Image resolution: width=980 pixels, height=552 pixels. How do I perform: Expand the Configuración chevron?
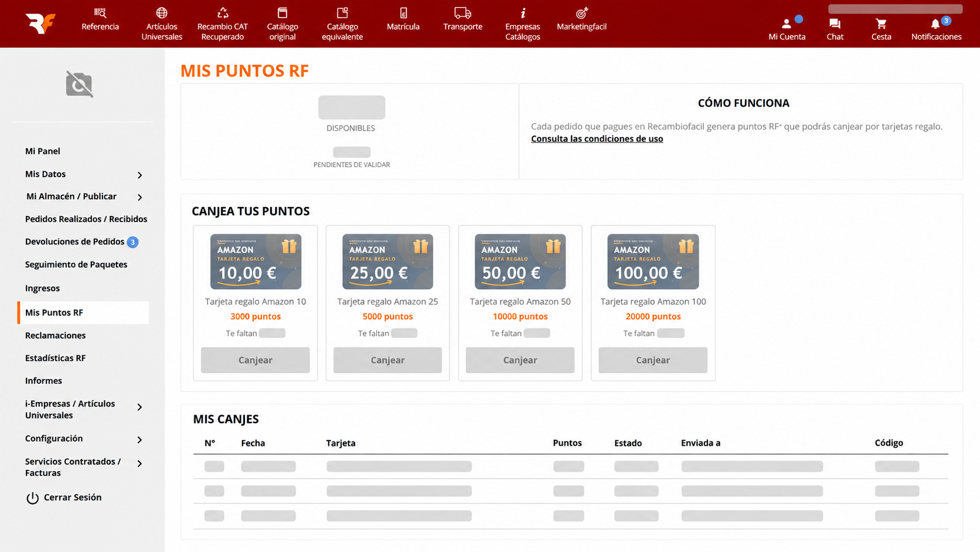click(139, 439)
